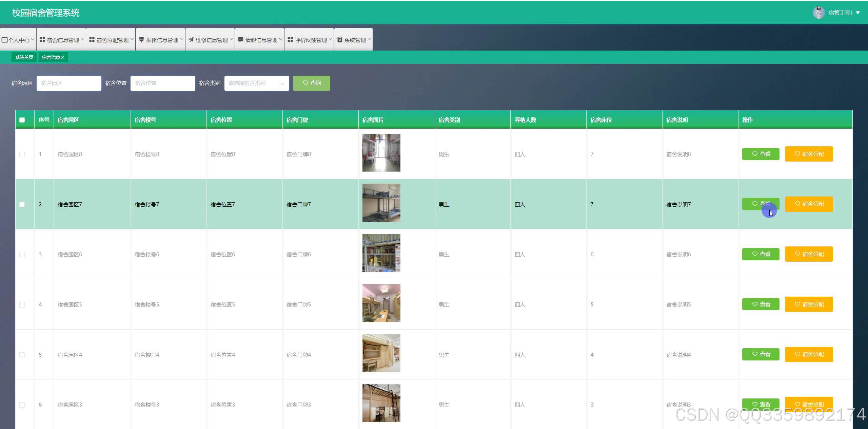The image size is (868, 429).
Task: Open dormitory photo thumbnail for 宿舍园区4
Action: coord(381,353)
